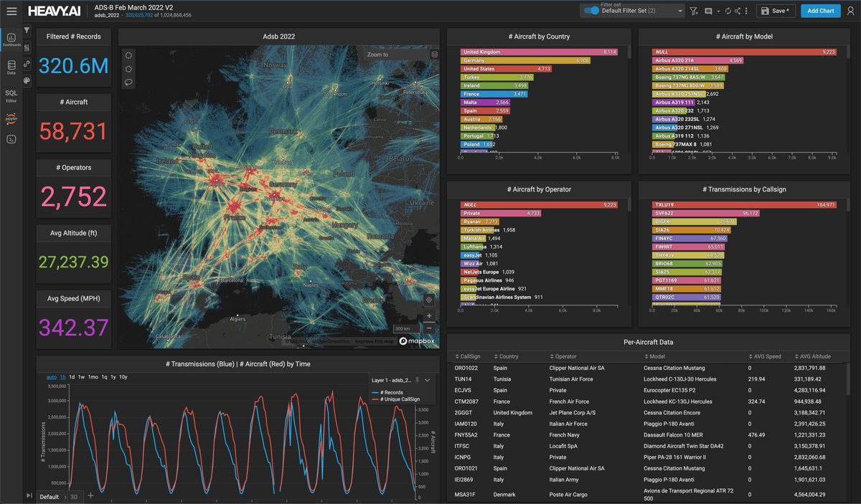This screenshot has height=504, width=861.
Task: Add a new dashboard tab
Action: click(x=90, y=495)
